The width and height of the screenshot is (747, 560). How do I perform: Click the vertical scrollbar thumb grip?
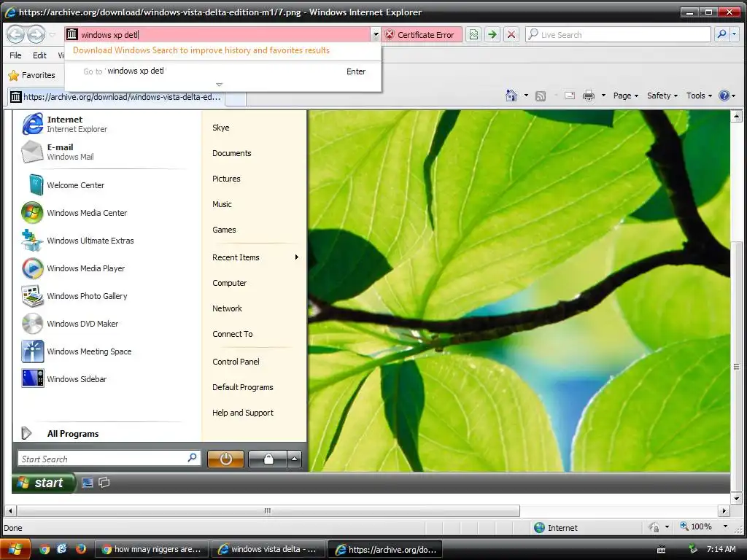[x=737, y=367]
